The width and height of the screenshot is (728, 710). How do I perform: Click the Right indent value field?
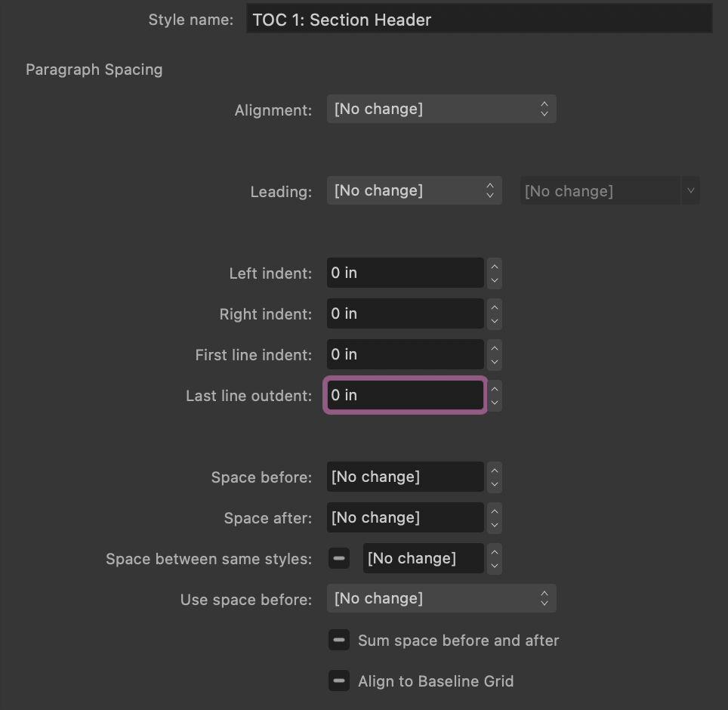click(406, 314)
